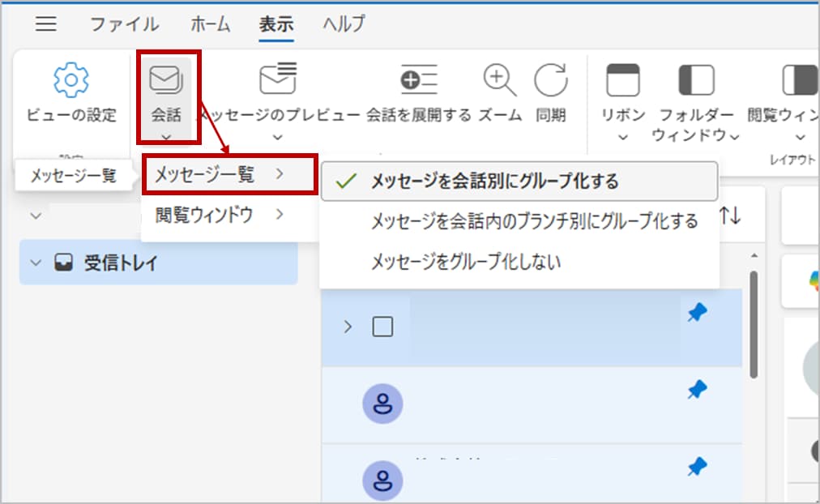Click the リボン layout icon
Screen dimensions: 820x504
point(622,80)
